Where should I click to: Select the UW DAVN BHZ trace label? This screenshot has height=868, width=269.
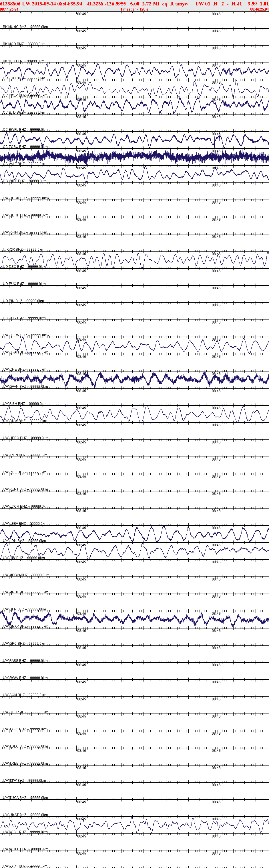click(x=25, y=387)
